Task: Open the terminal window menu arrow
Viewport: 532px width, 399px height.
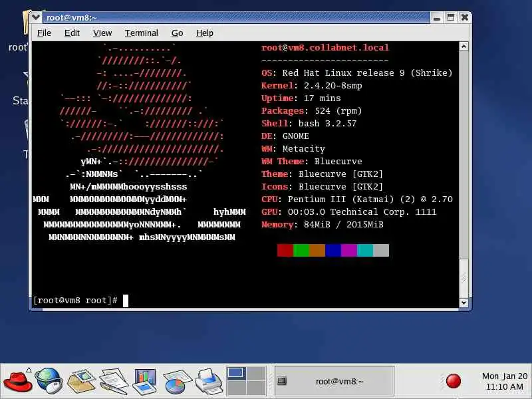Action: [36, 17]
